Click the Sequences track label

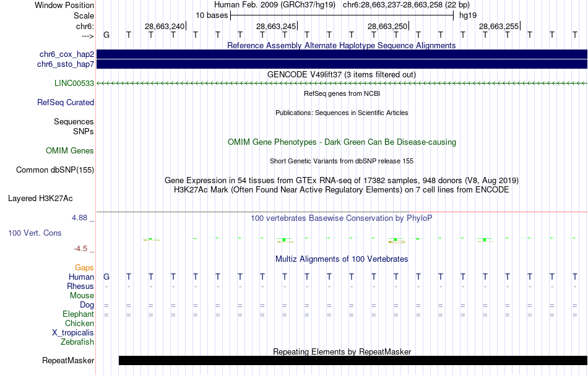[x=74, y=121]
